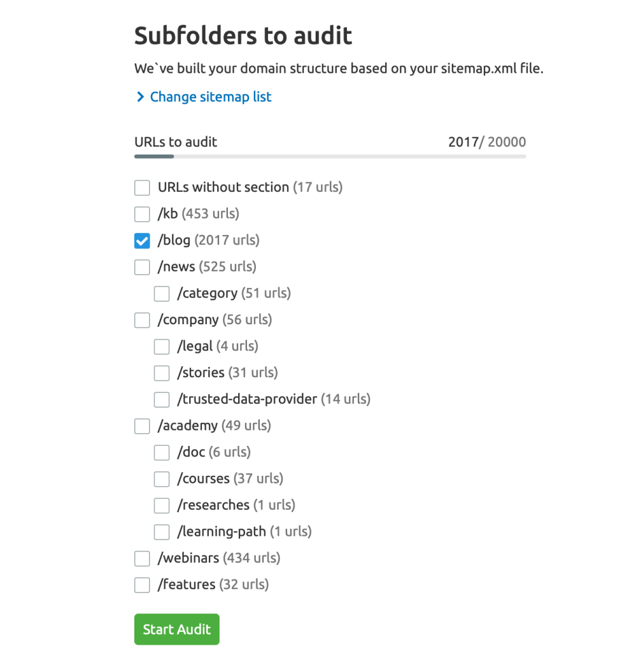Image resolution: width=643 pixels, height=672 pixels.
Task: Select the /researches checkbox
Action: click(162, 505)
